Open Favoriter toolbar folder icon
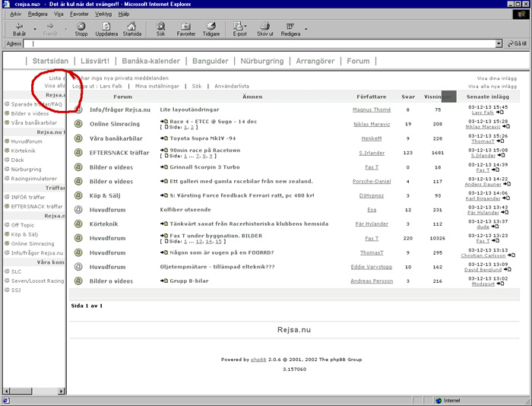 tap(186, 29)
